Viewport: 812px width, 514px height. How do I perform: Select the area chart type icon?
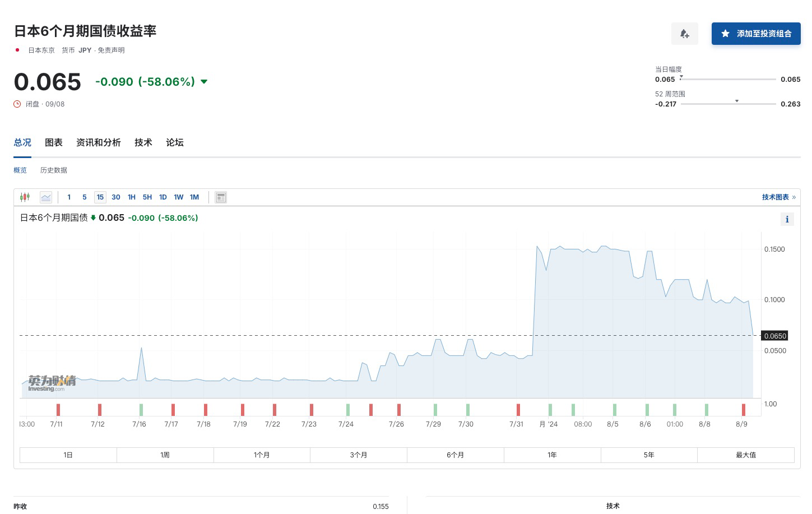click(46, 197)
